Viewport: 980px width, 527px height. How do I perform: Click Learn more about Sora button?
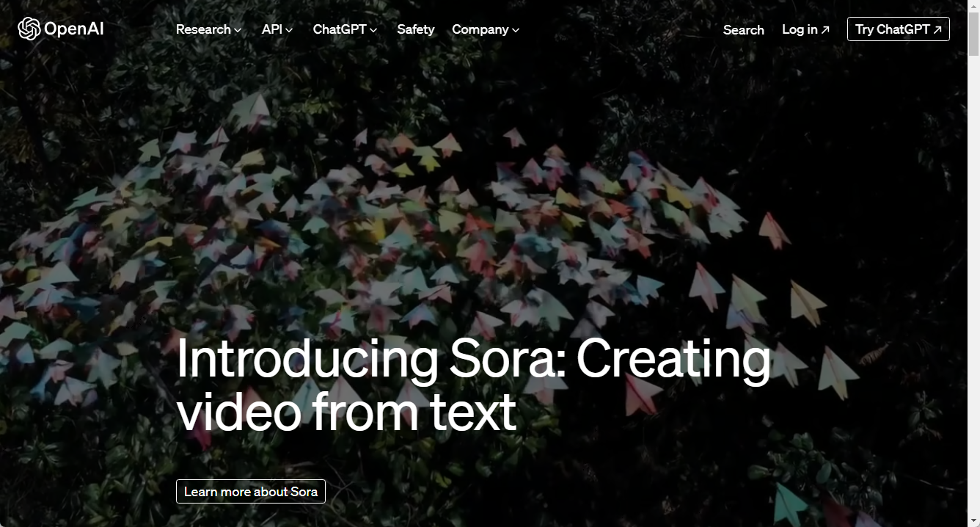pyautogui.click(x=251, y=492)
